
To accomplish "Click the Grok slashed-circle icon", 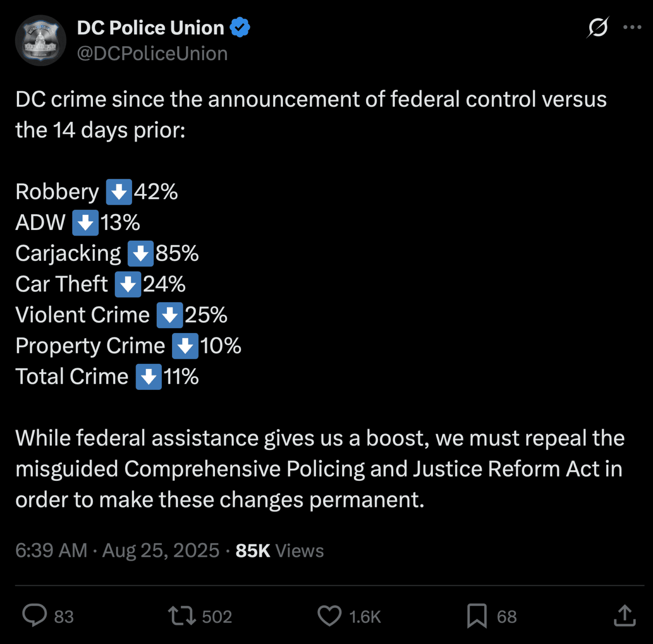I will (x=598, y=28).
